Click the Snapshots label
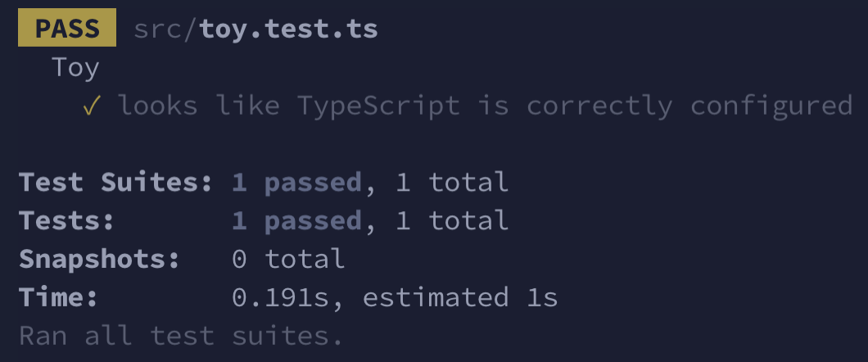 [100, 259]
